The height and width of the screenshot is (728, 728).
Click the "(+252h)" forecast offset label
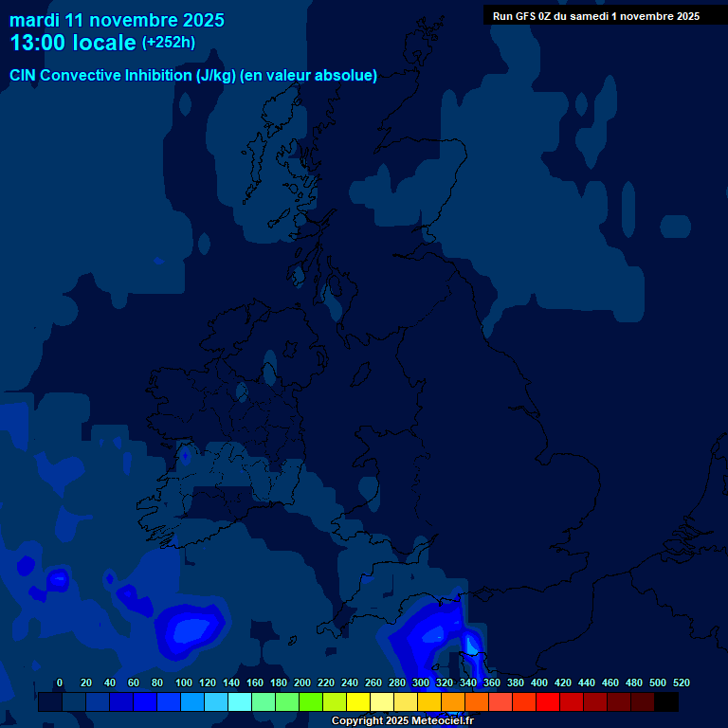click(168, 43)
